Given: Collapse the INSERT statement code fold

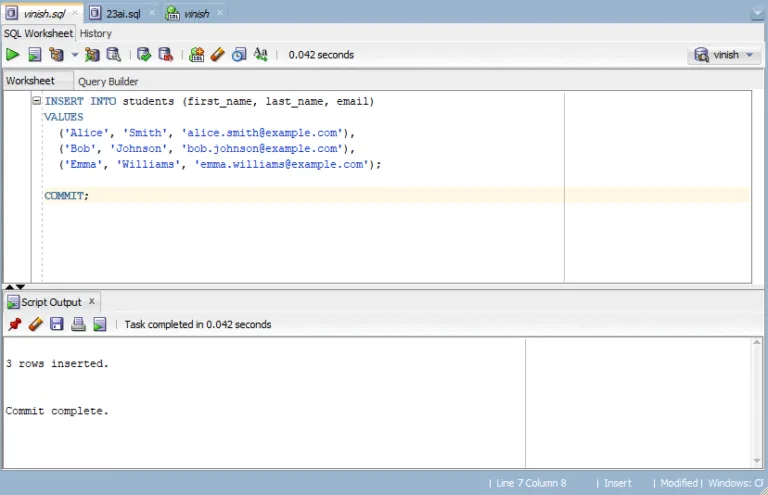Looking at the screenshot, I should [37, 101].
